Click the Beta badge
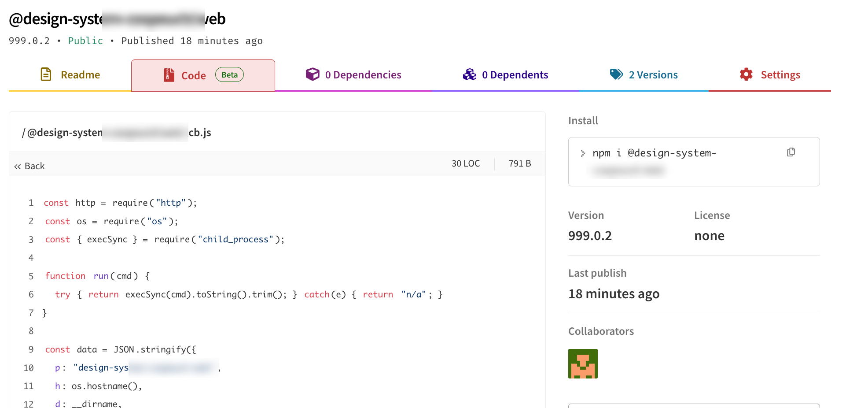 point(229,75)
